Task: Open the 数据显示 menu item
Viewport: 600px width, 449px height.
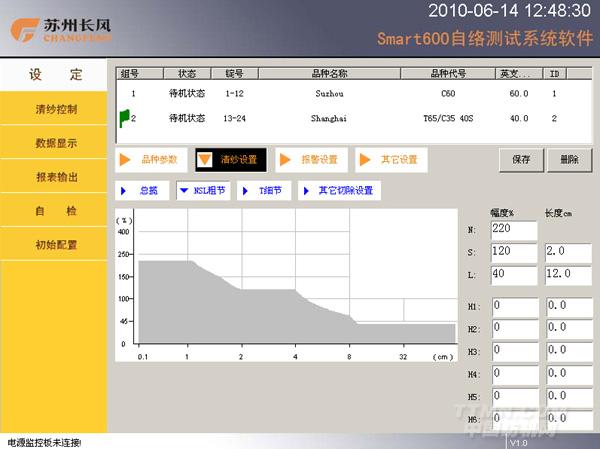Action: [56, 143]
